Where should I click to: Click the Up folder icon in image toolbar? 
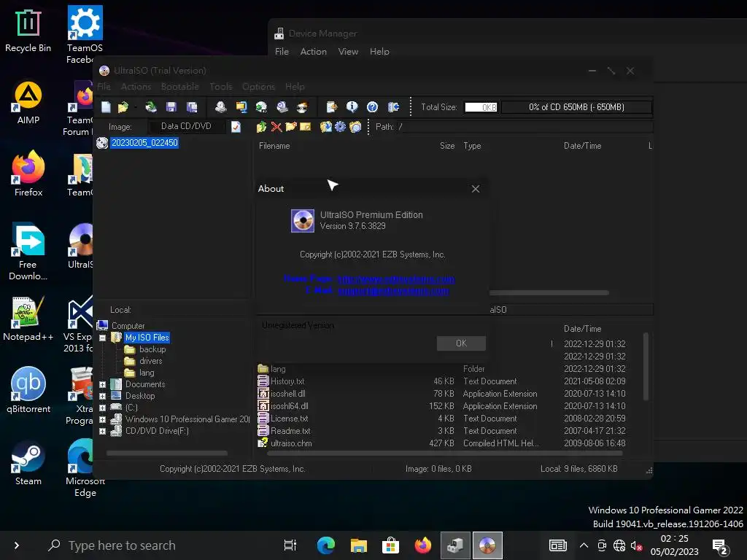[x=261, y=127]
